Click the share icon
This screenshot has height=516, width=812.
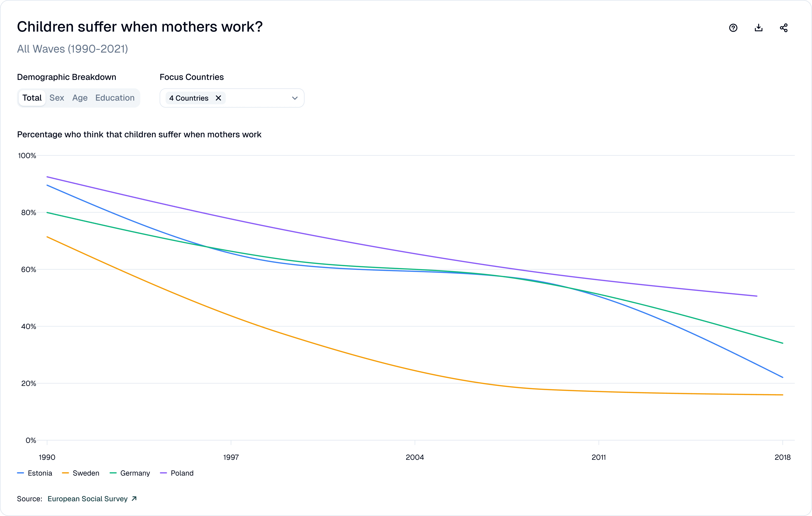(x=784, y=28)
